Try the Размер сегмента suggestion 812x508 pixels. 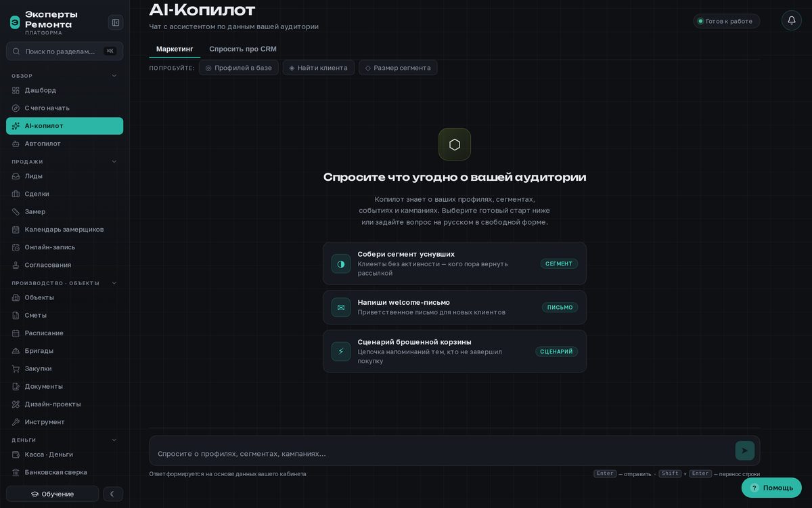click(x=398, y=68)
